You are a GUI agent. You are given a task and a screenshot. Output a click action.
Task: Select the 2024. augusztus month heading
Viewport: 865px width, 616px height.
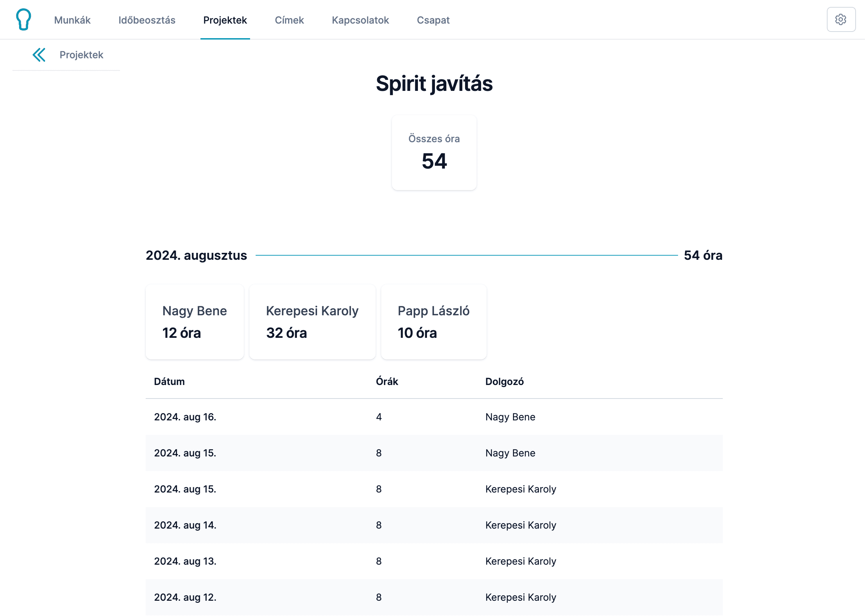click(x=196, y=255)
